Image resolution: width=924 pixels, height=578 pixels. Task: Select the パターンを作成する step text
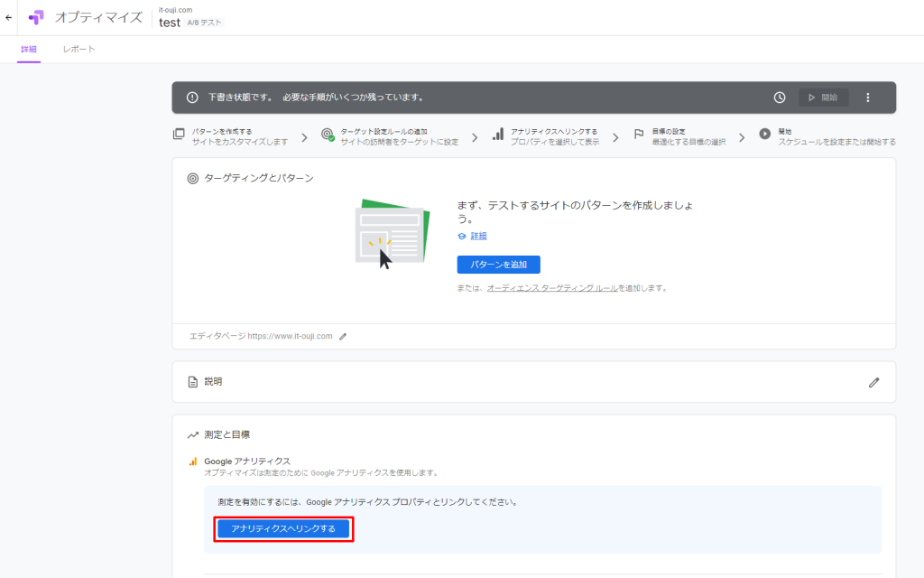[x=222, y=132]
